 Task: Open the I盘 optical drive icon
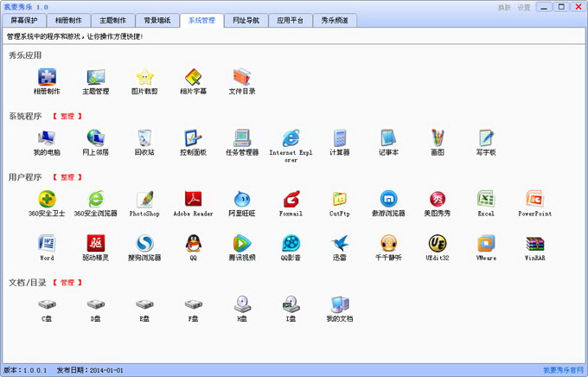click(x=291, y=304)
